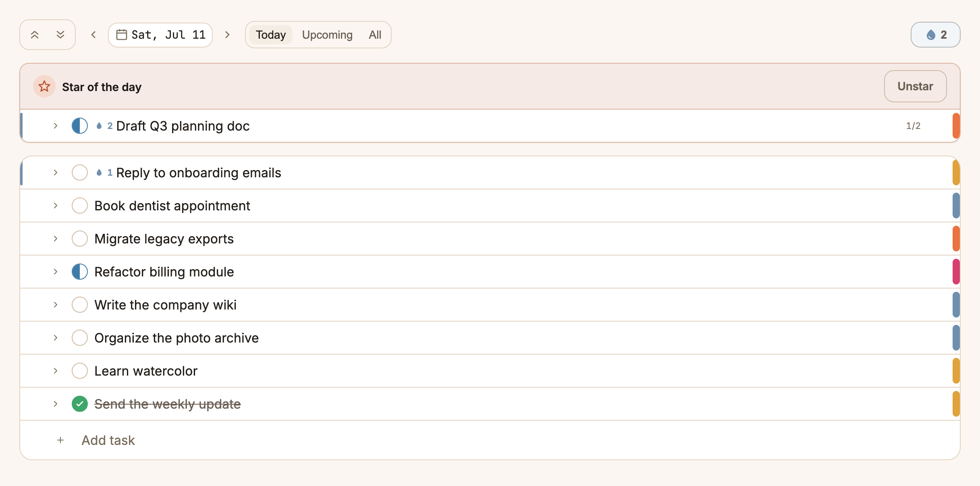
Task: Go to the next day
Action: (x=227, y=35)
